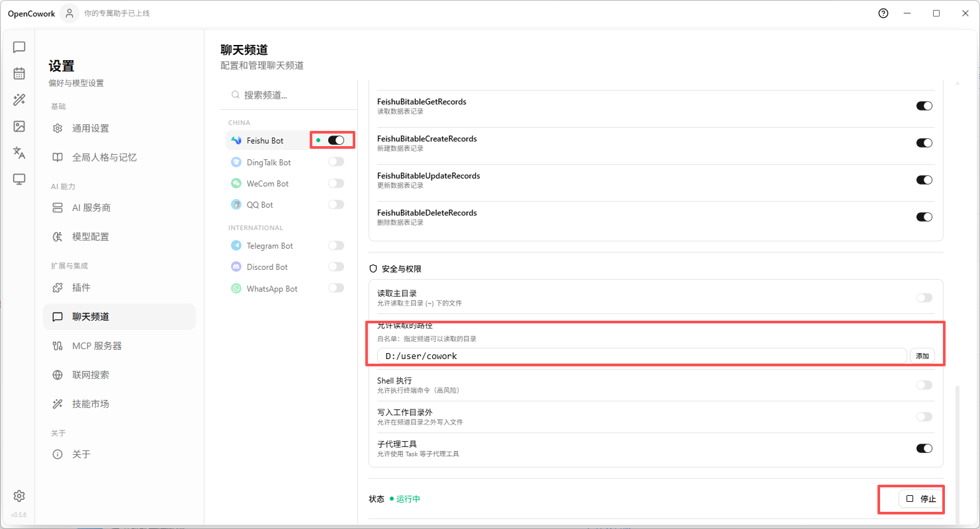Image resolution: width=980 pixels, height=529 pixels.
Task: Click the gear icon beside 通用设置
Action: click(x=58, y=128)
